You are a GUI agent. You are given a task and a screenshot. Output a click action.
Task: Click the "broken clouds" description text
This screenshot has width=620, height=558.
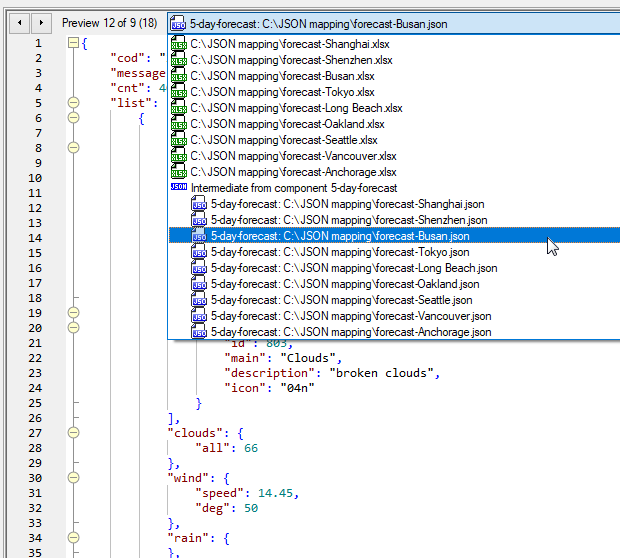pyautogui.click(x=383, y=373)
